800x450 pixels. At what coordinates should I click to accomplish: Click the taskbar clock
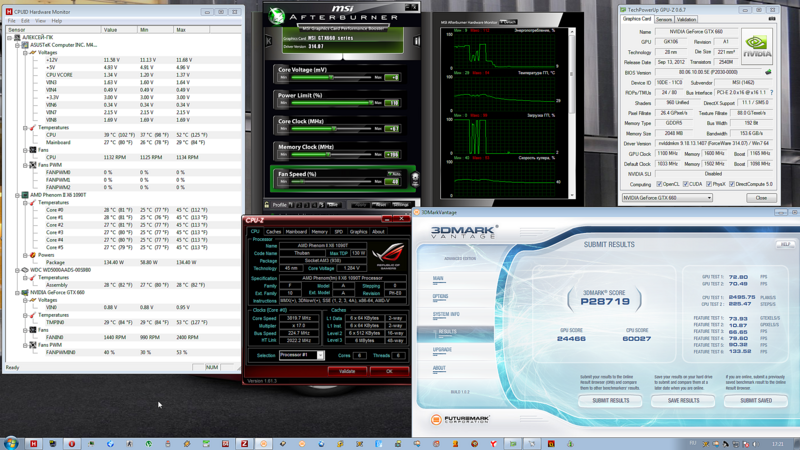[x=778, y=444]
